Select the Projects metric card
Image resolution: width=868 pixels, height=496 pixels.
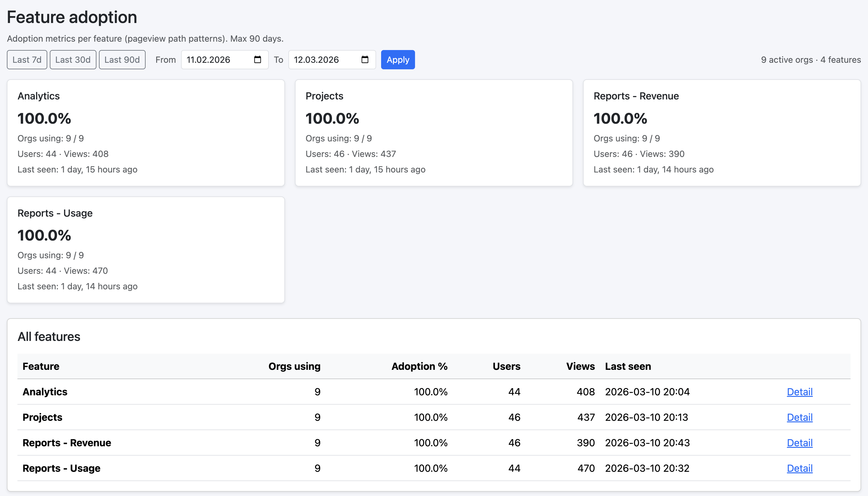[434, 133]
